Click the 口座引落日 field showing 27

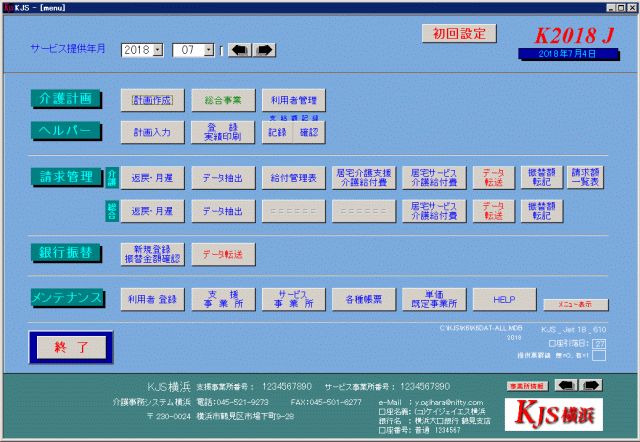[x=599, y=343]
